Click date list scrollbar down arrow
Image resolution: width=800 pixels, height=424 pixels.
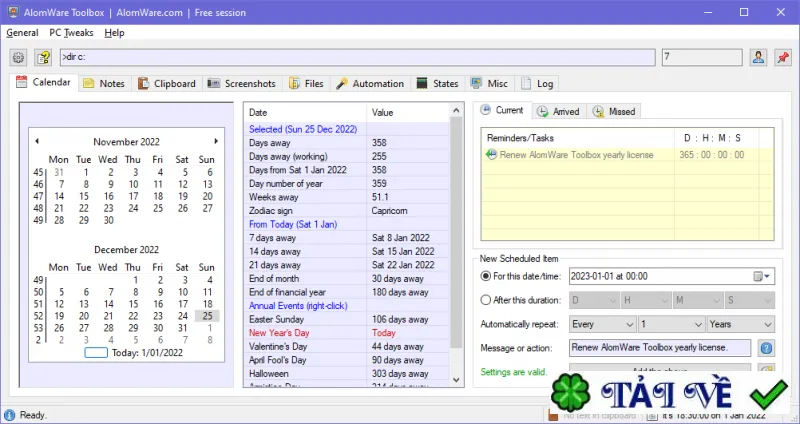pyautogui.click(x=456, y=380)
